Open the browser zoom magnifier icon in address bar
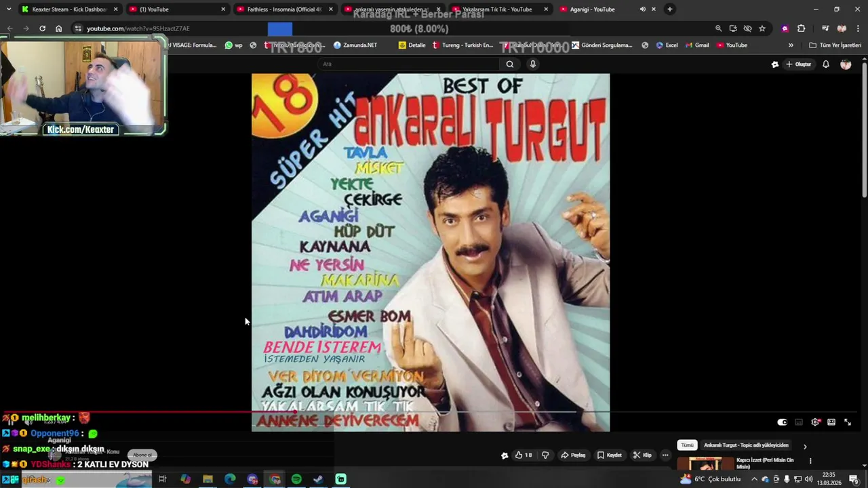Screen dimensions: 868x488 point(718,28)
